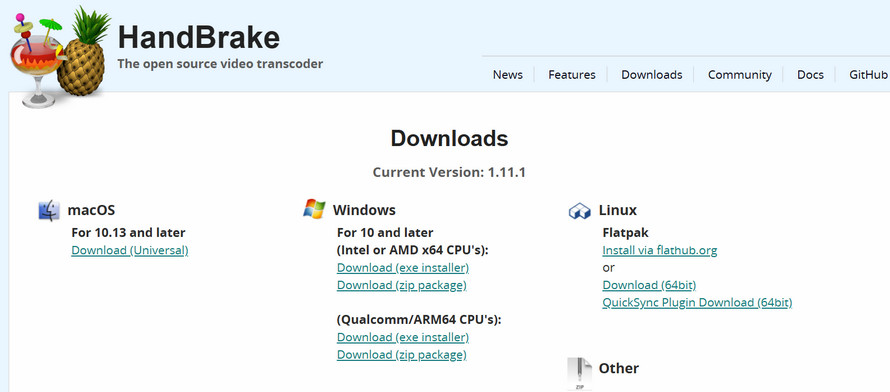Click the Downloads page heading
Viewport: 890px width, 392px height.
tap(449, 138)
